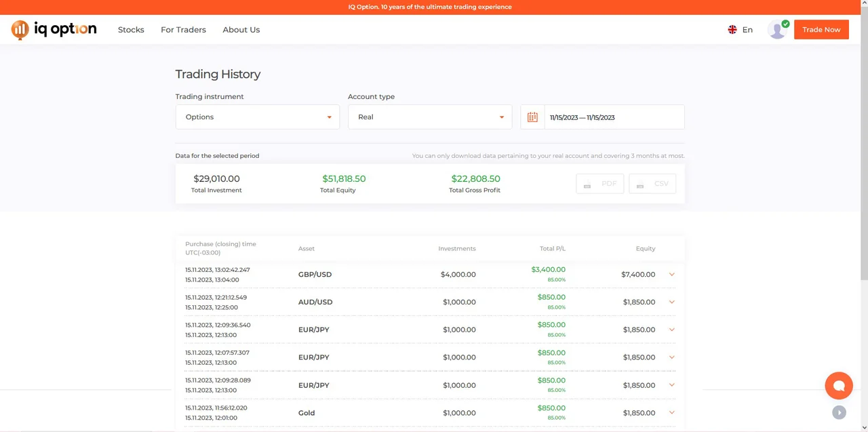This screenshot has width=868, height=432.
Task: Click the Gold asset name
Action: tap(307, 412)
